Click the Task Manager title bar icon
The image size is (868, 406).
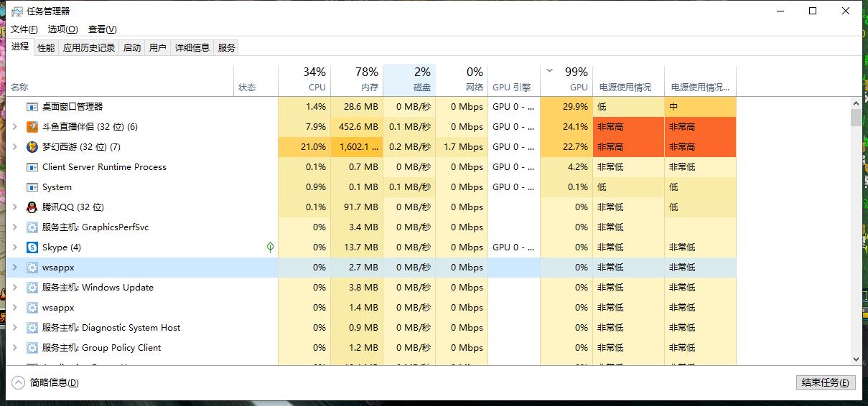[17, 11]
